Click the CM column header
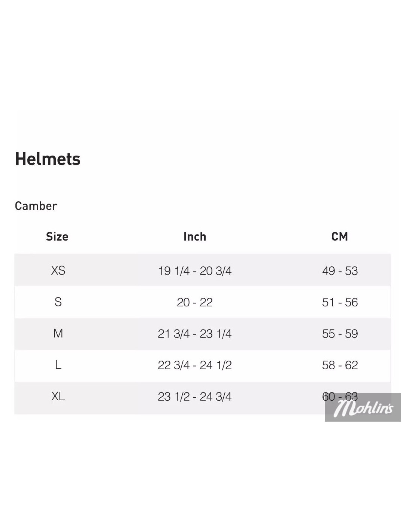The width and height of the screenshot is (412, 532). tap(340, 236)
